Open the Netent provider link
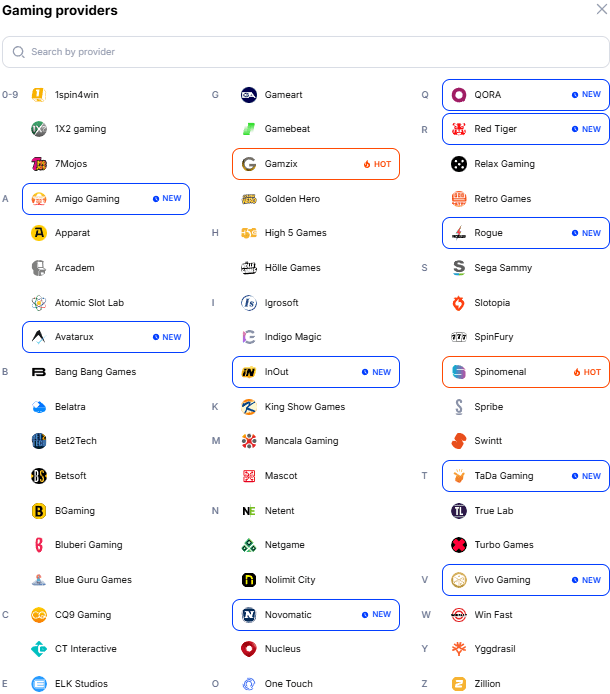The image size is (610, 694). (x=279, y=511)
